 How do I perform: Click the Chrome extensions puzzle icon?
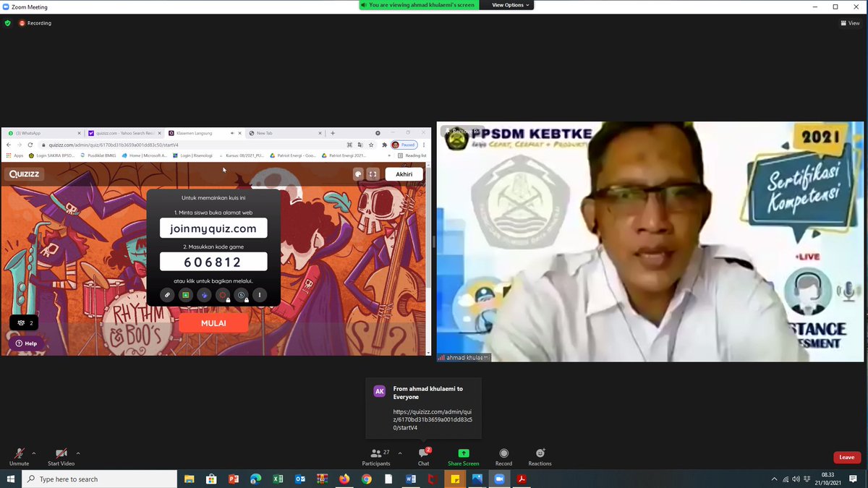pyautogui.click(x=385, y=145)
